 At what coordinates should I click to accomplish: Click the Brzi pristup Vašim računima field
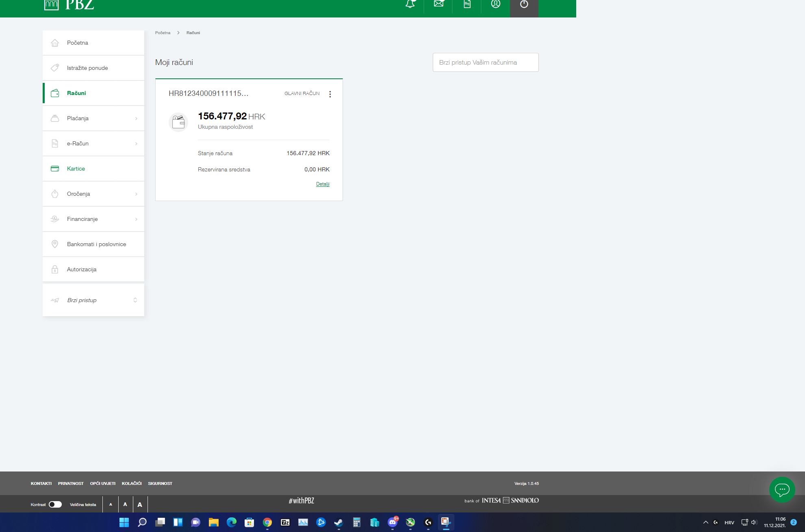click(x=485, y=63)
